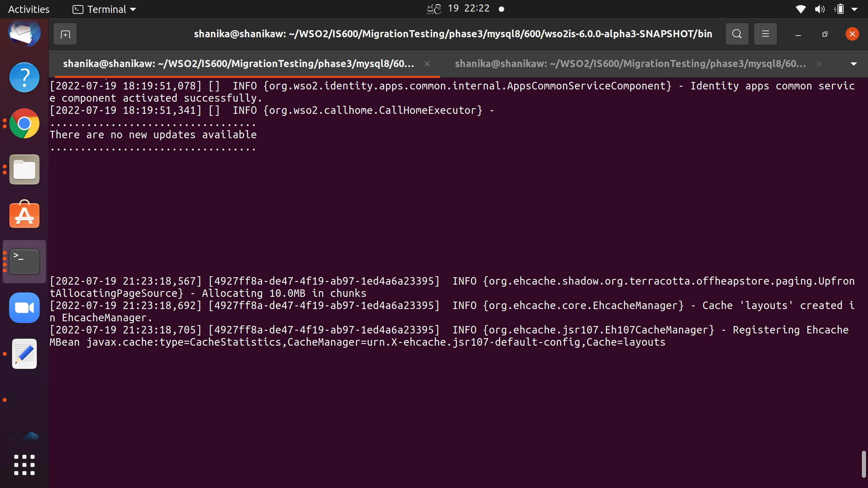The image size is (868, 488).
Task: Open the Files manager in dock
Action: [x=24, y=169]
